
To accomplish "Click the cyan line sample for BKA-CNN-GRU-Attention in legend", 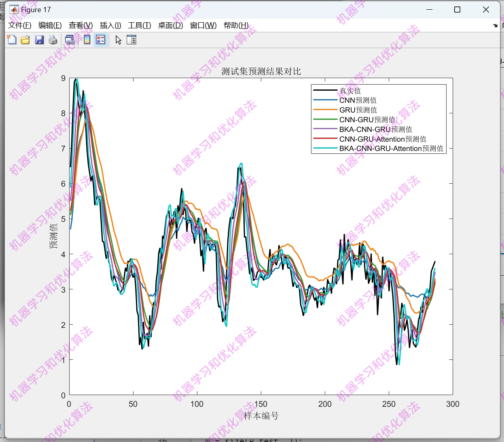I will pyautogui.click(x=325, y=148).
